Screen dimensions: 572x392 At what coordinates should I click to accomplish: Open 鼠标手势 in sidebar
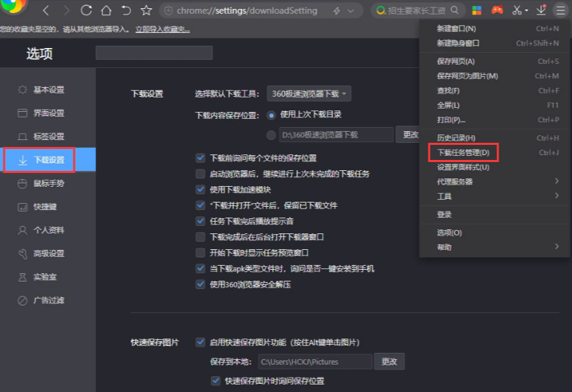click(49, 183)
